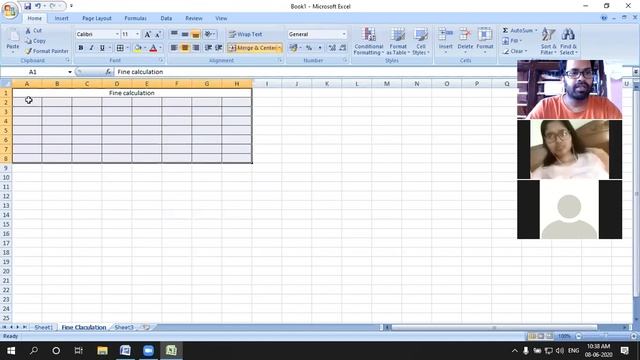Set vertical Top Align
This screenshot has height=360, width=640.
174,34
